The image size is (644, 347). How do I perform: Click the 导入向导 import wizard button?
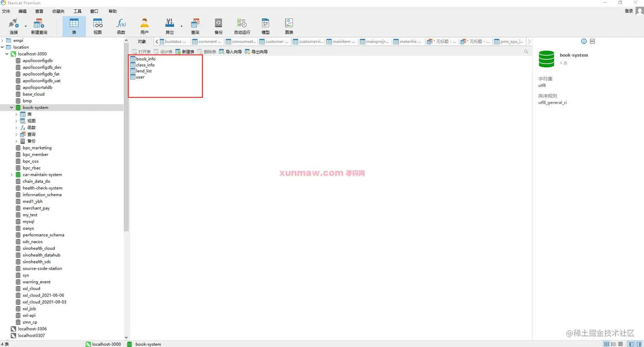coord(230,52)
